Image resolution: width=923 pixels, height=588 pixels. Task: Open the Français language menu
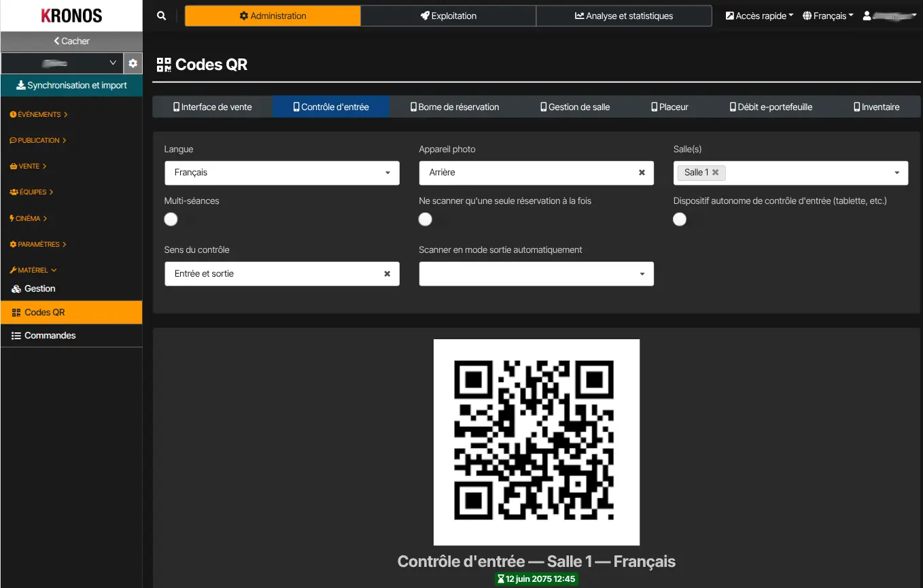[828, 16]
